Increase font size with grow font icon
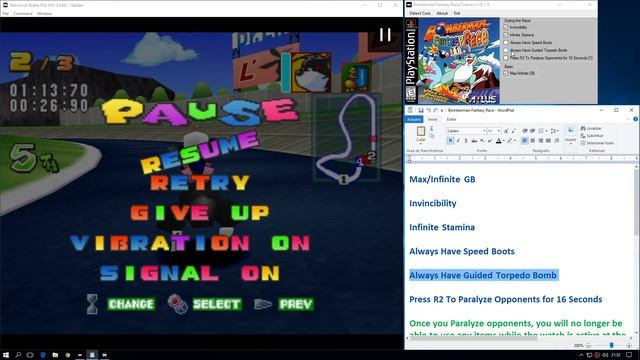Screen dimensions: 640x360 pyautogui.click(x=506, y=131)
